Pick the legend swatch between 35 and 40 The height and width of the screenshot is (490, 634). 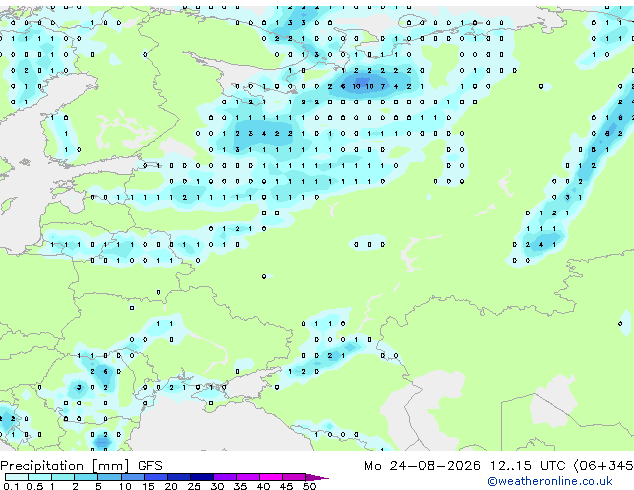click(248, 477)
